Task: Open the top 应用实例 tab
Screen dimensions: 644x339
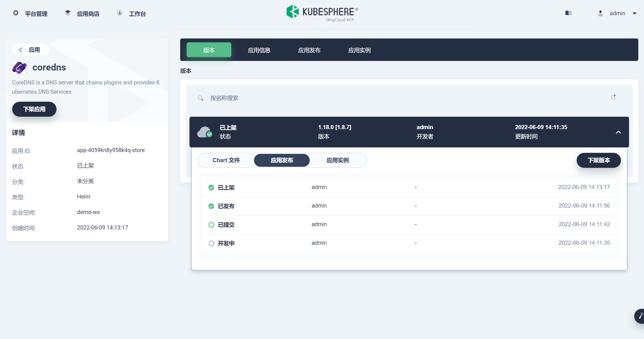Action: (359, 50)
